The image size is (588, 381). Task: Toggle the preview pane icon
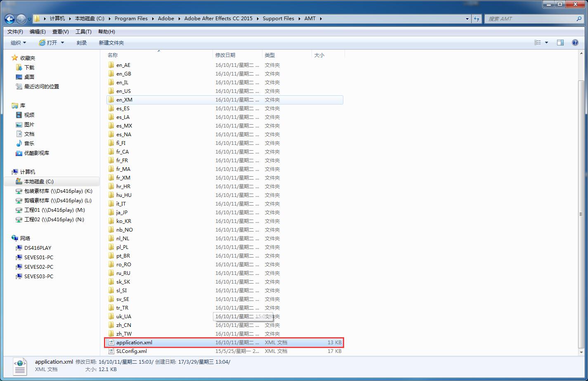tap(560, 43)
